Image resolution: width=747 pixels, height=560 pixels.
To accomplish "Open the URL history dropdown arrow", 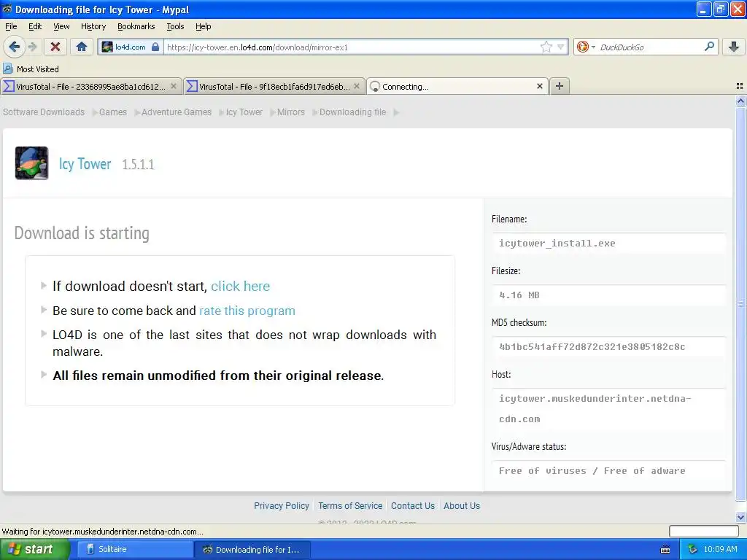I will point(561,47).
